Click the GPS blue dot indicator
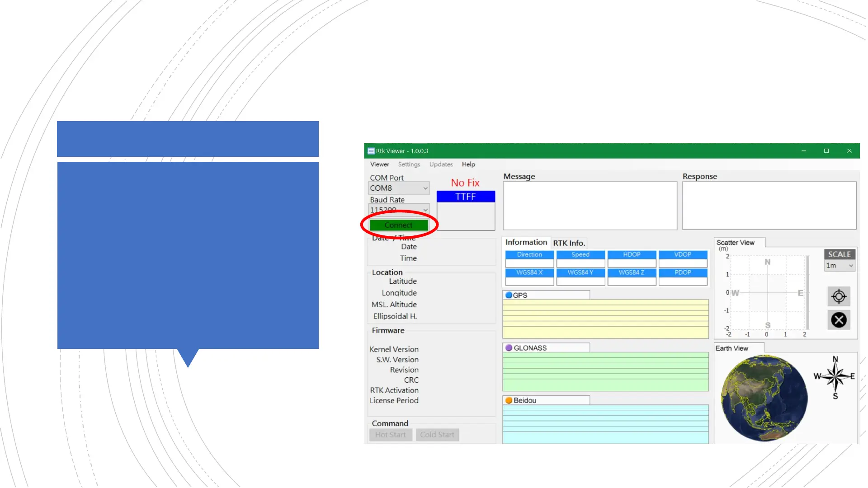Viewport: 868px width, 488px height. click(509, 295)
